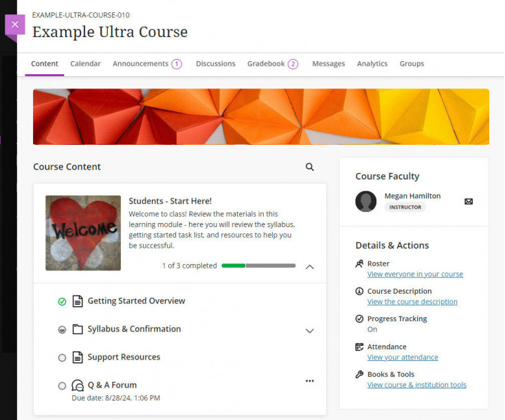Screen dimensions: 505x420
Task: Mark Support Resources as complete
Action: (62, 358)
